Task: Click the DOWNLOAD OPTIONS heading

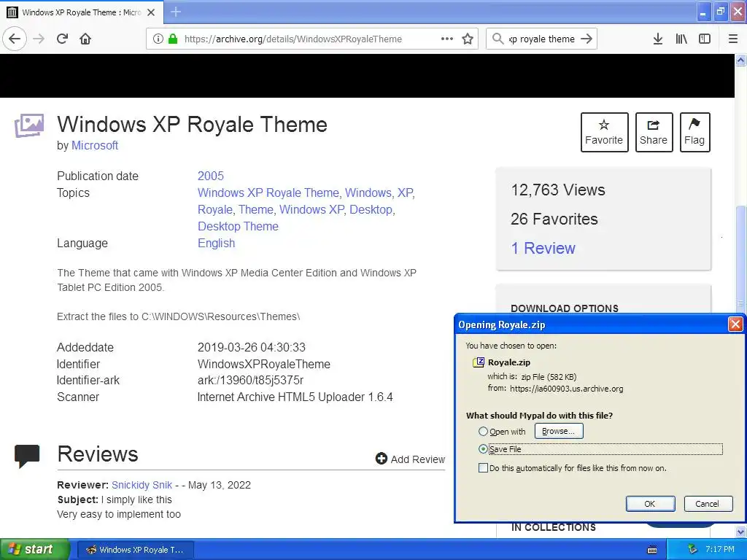Action: (x=565, y=308)
